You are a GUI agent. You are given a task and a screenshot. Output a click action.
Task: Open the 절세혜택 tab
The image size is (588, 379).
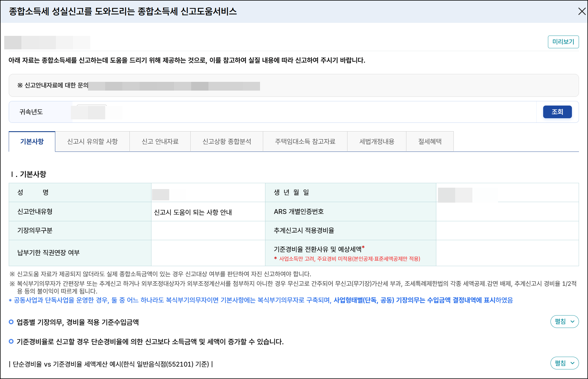(430, 141)
